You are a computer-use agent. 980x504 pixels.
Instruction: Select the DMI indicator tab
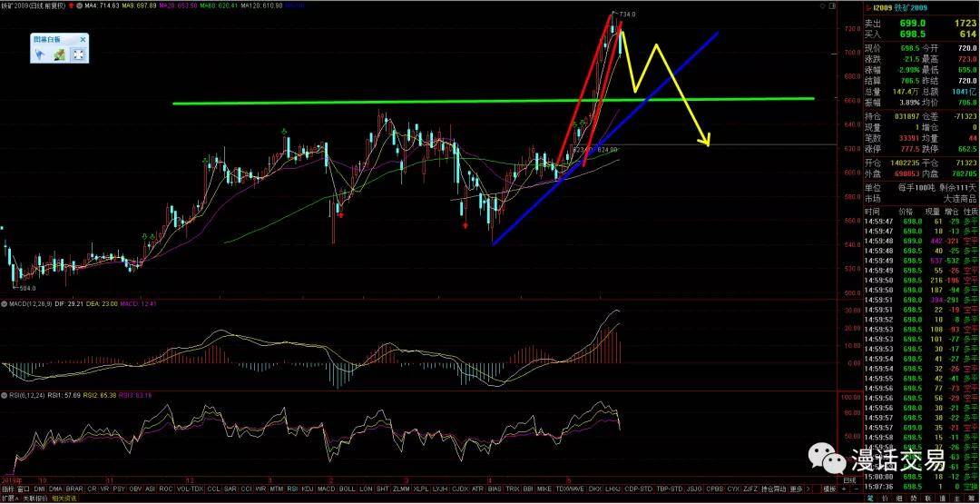click(x=39, y=489)
